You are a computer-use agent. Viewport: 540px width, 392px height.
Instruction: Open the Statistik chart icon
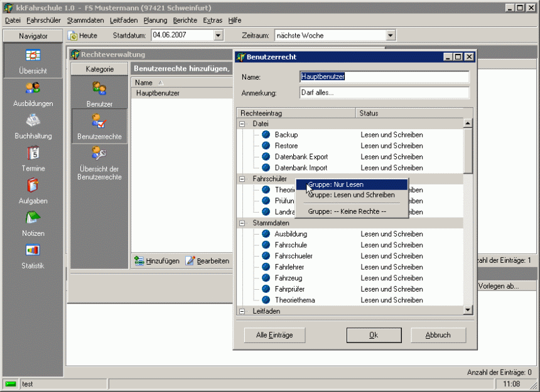tap(33, 251)
